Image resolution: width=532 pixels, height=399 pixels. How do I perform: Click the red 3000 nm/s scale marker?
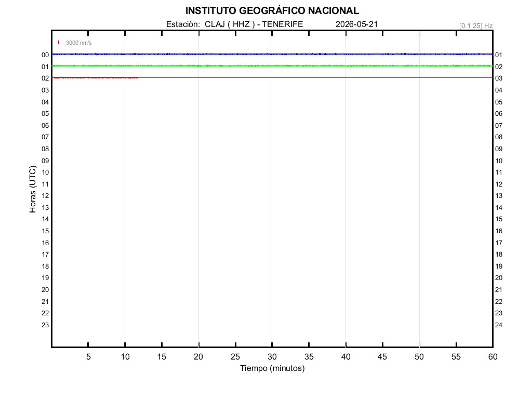[x=59, y=43]
